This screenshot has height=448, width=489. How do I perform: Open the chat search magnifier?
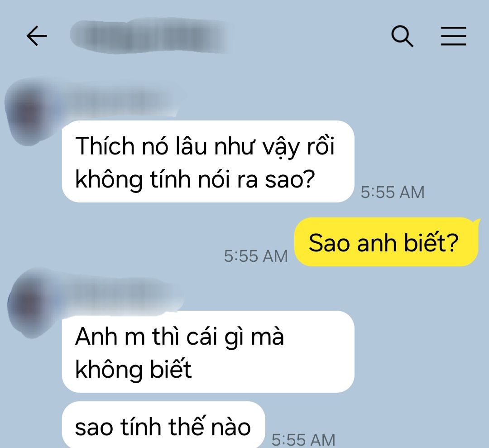click(403, 37)
